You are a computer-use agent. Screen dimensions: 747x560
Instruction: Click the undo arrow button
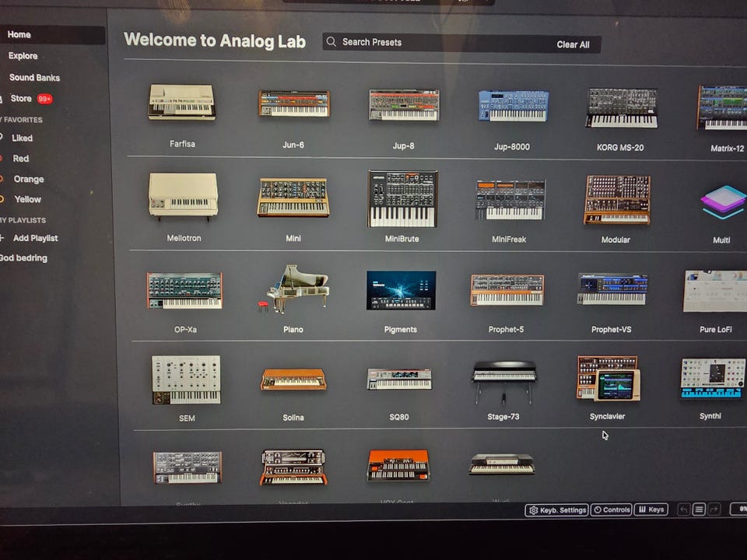(684, 510)
